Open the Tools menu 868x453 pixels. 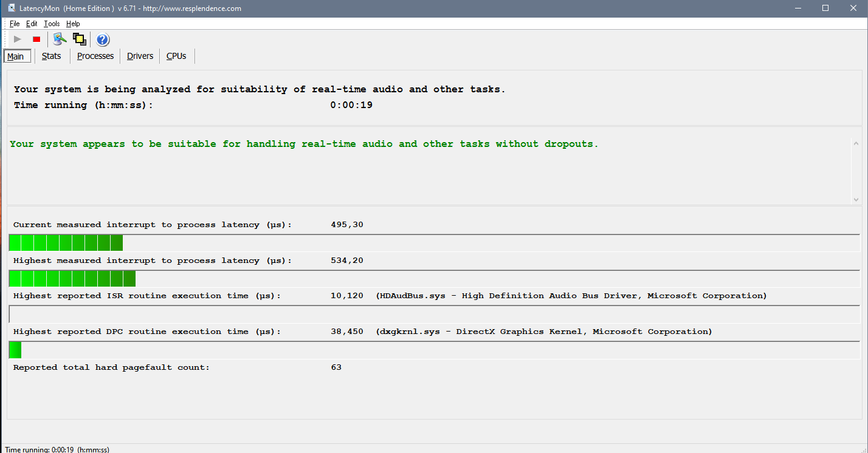click(52, 24)
